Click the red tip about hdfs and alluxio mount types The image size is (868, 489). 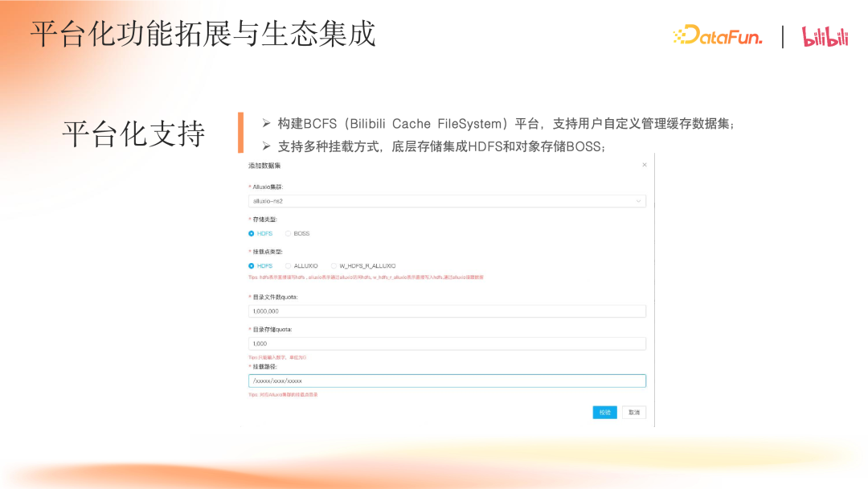366,277
